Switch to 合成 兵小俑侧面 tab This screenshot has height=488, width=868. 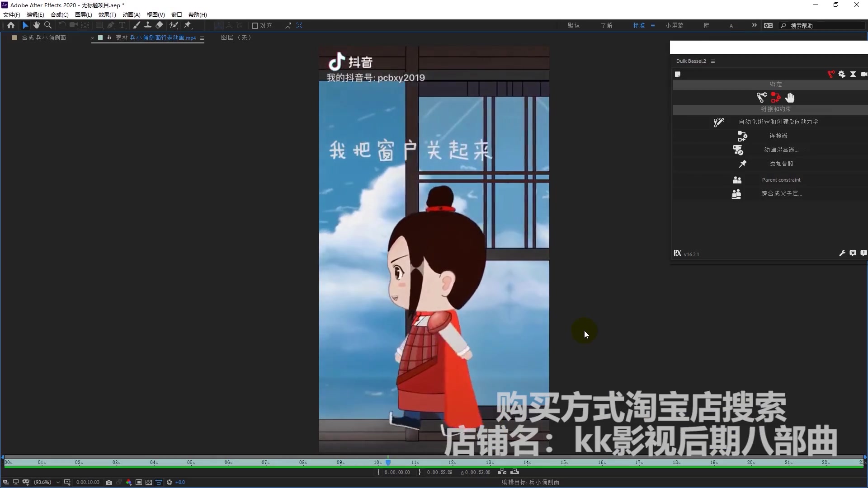click(x=44, y=38)
